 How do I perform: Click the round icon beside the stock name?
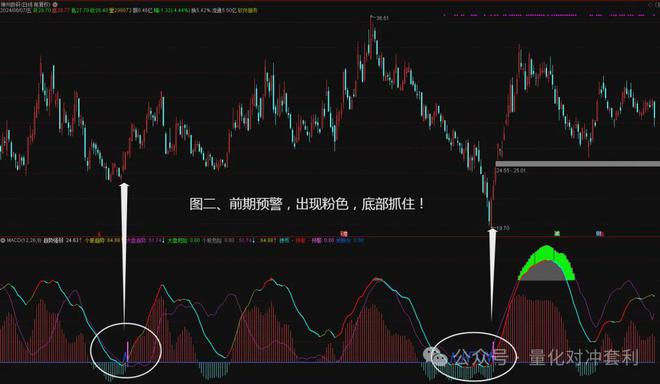(55, 5)
